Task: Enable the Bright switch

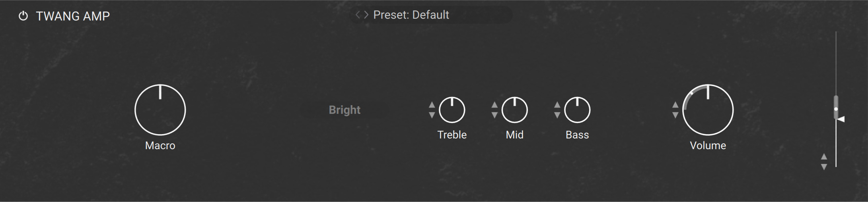Action: tap(344, 110)
